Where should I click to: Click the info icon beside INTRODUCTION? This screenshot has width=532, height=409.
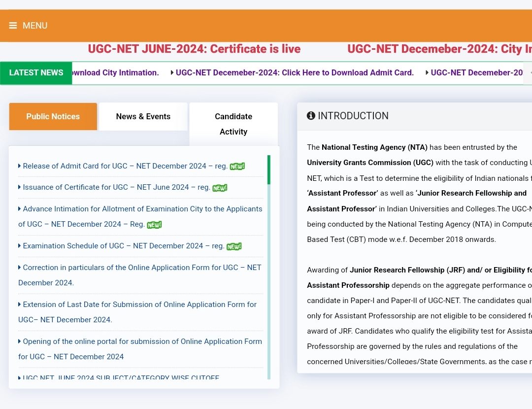tap(311, 116)
